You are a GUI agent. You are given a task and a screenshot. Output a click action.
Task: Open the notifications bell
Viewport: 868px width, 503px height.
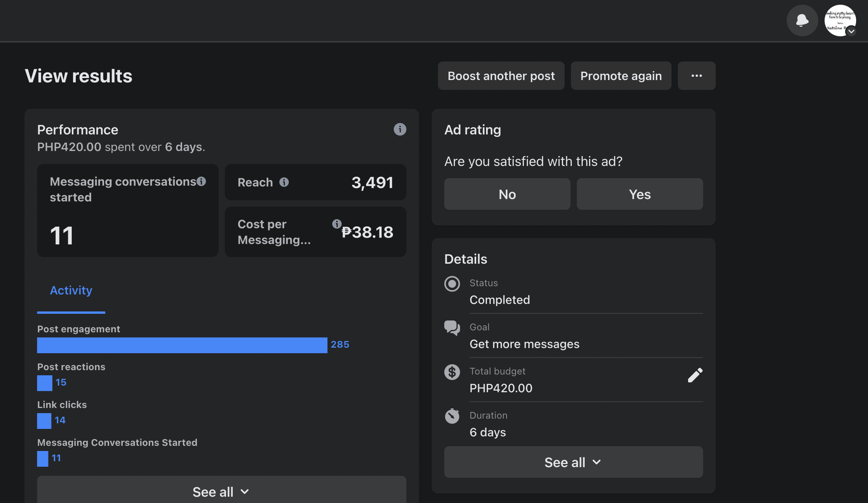802,20
